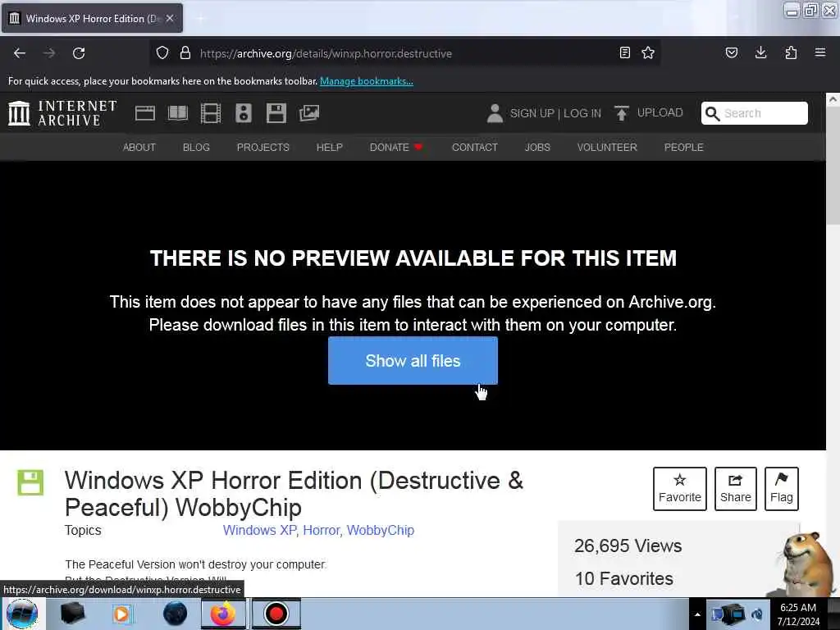The height and width of the screenshot is (630, 840).
Task: Open the CONTACT menu item
Action: point(475,148)
